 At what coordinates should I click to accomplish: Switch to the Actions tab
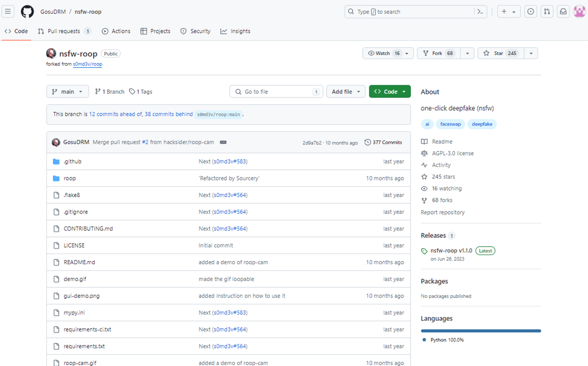point(116,31)
